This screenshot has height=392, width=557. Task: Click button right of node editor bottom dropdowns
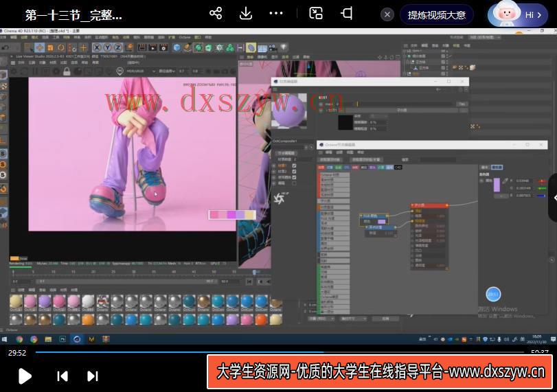click(x=386, y=319)
